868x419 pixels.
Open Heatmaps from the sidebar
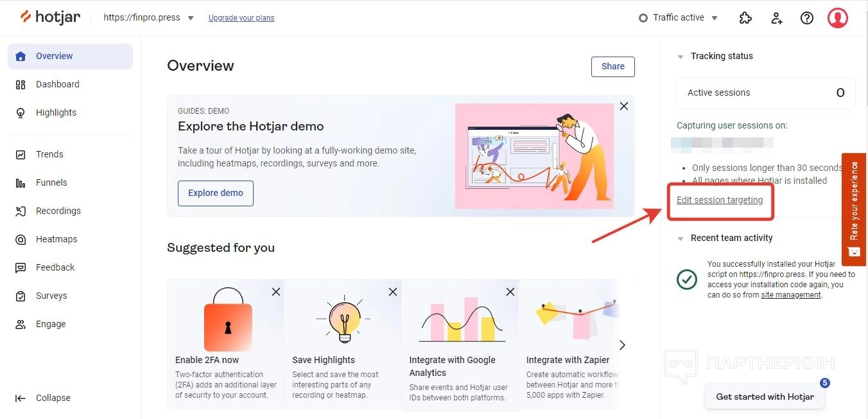pyautogui.click(x=56, y=239)
